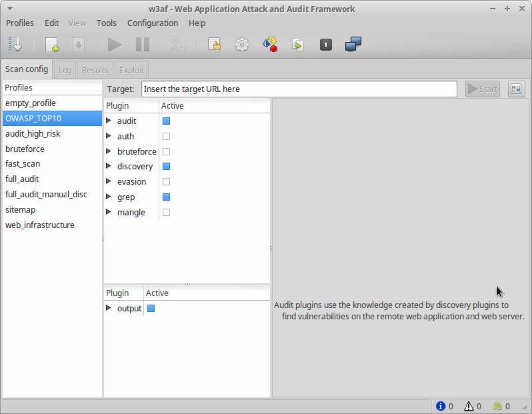Click upper Plugin column header
This screenshot has height=414, width=532.
[131, 105]
